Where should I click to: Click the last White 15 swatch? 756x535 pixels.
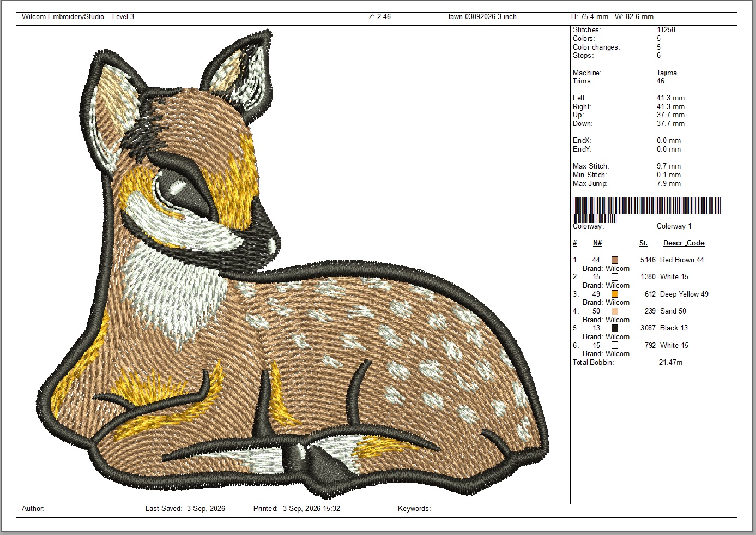pos(615,346)
